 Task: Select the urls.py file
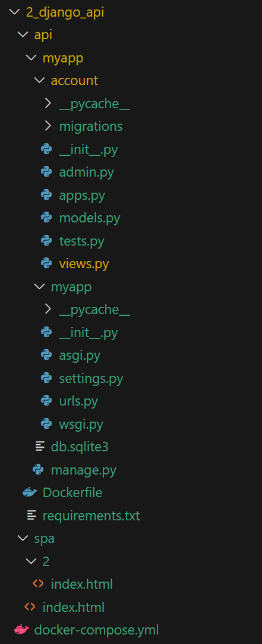pos(78,401)
